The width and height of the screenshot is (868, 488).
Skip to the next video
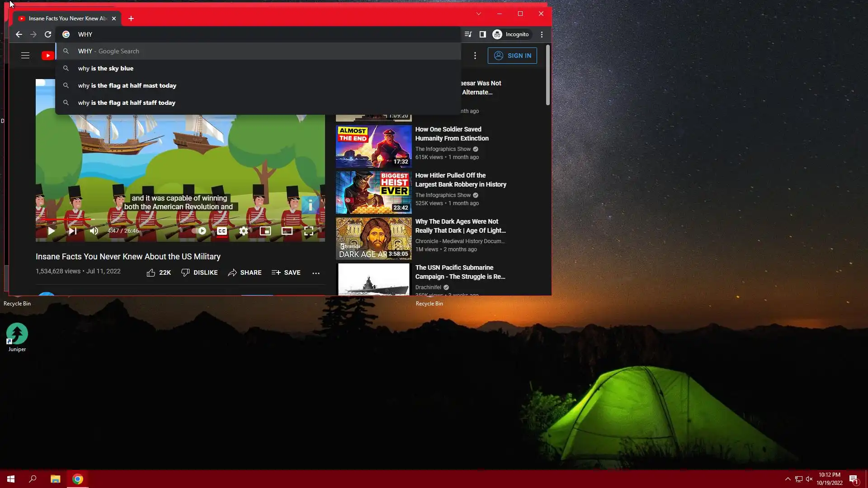(72, 231)
